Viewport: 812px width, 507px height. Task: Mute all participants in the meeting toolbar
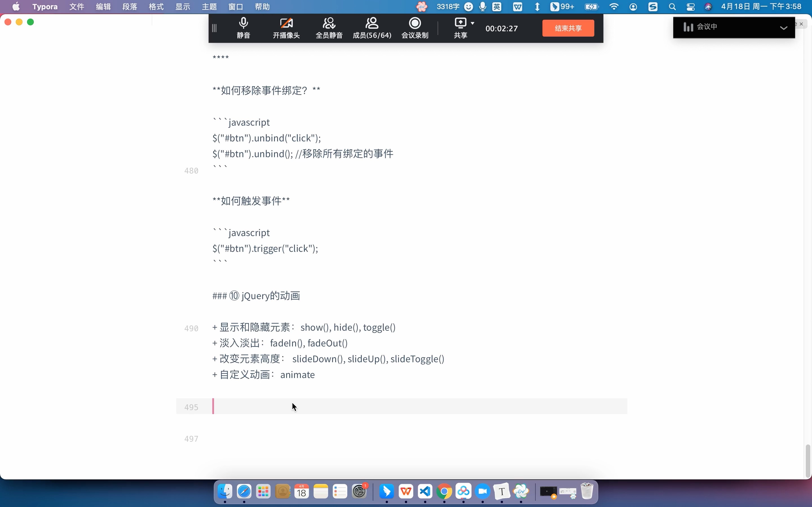329,28
